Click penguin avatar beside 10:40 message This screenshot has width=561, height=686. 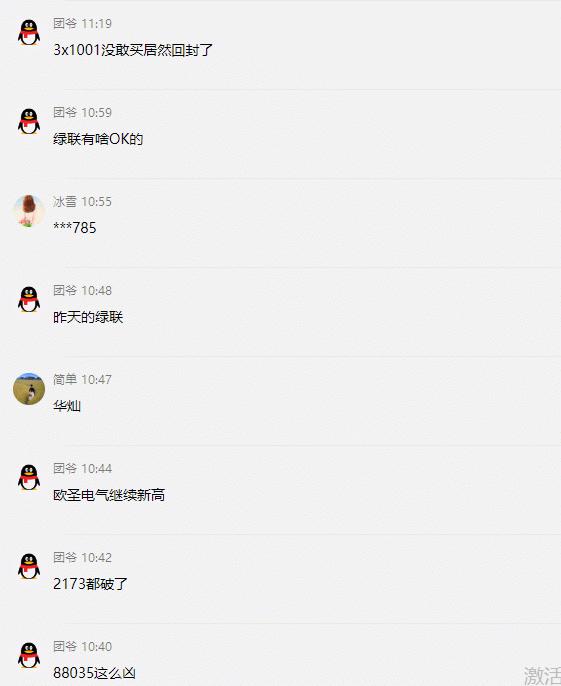tap(29, 656)
